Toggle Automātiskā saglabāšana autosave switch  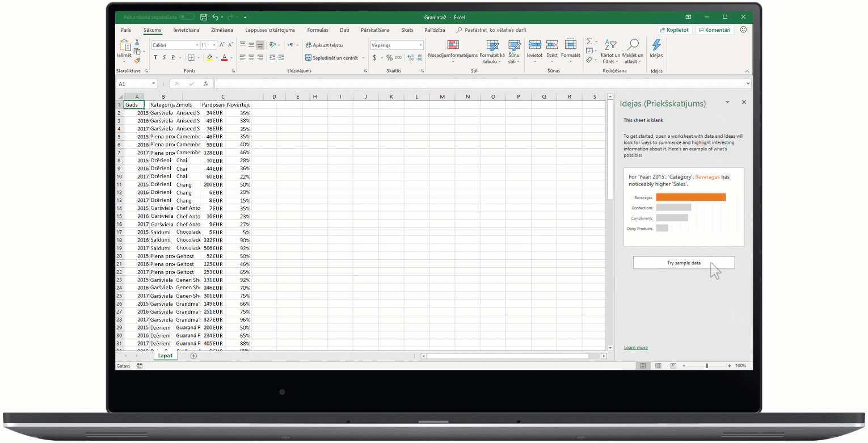coord(187,18)
